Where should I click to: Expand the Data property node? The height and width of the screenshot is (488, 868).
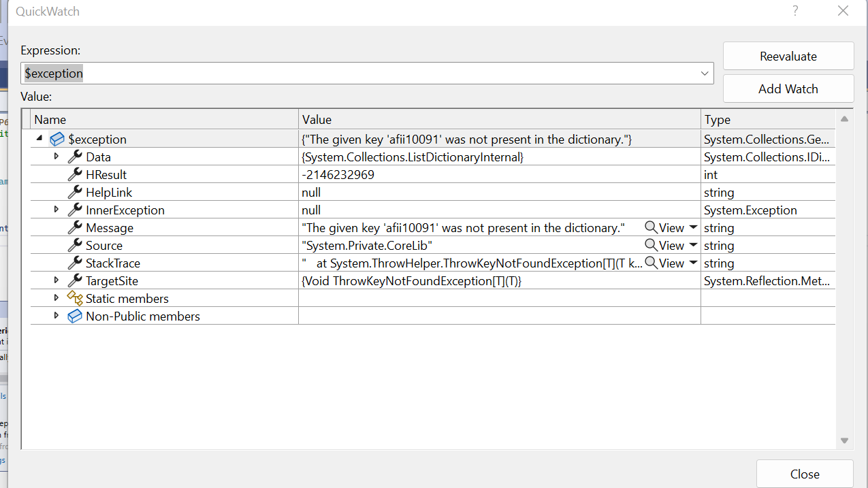pos(57,157)
